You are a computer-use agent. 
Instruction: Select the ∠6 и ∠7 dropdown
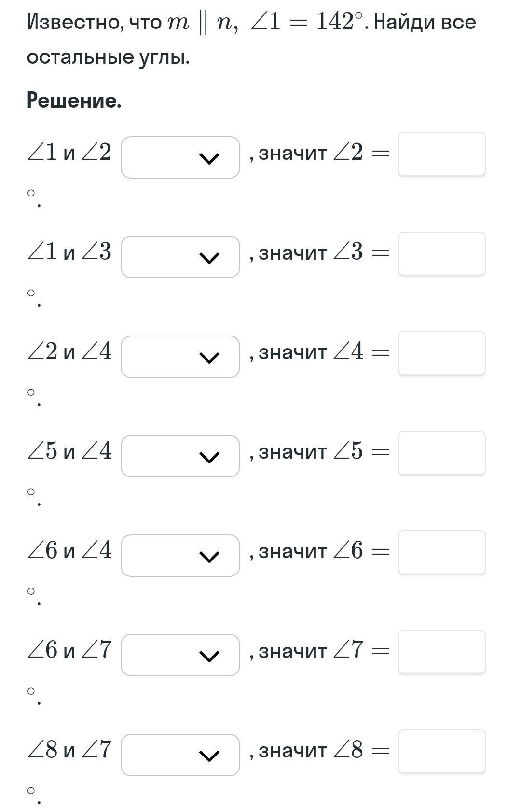(180, 655)
